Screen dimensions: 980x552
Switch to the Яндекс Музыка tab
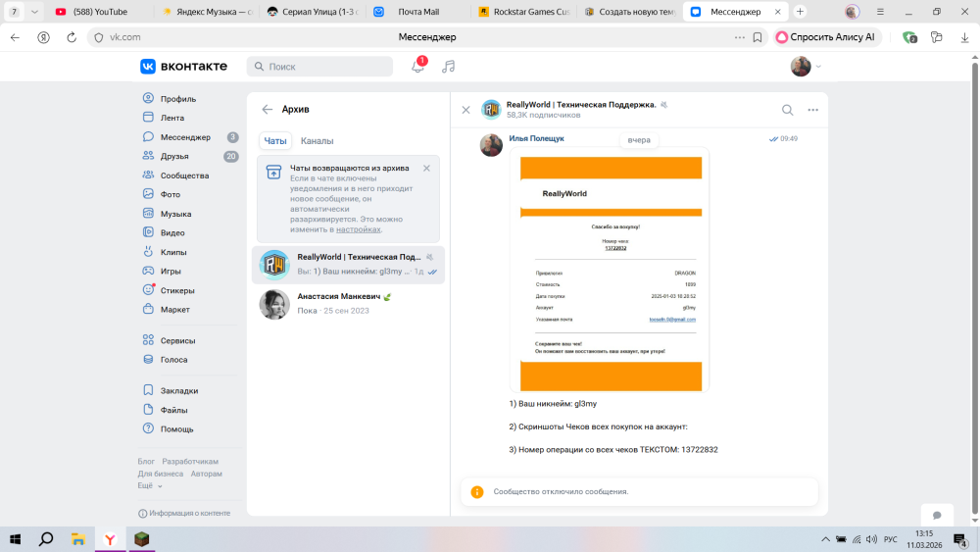click(x=207, y=11)
